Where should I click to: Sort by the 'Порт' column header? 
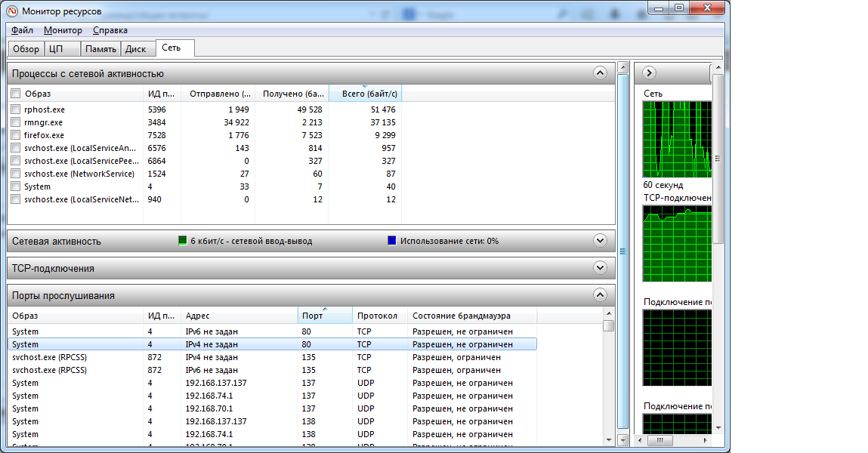325,316
